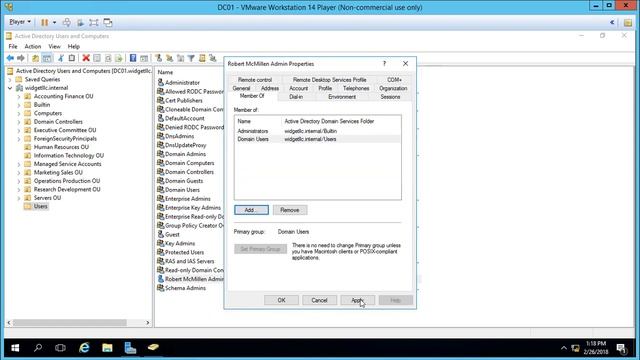
Task: Click the Back arrow in ADUC toolbar
Action: 10,58
